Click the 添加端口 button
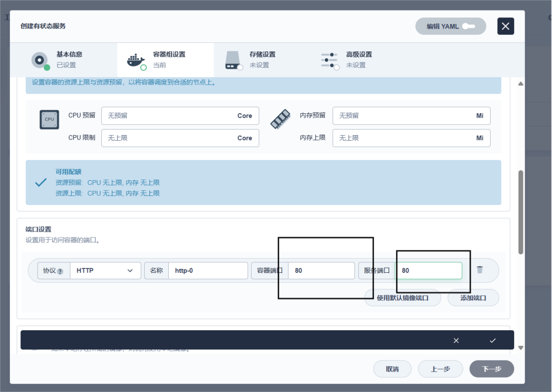The height and width of the screenshot is (392, 552). click(x=473, y=298)
